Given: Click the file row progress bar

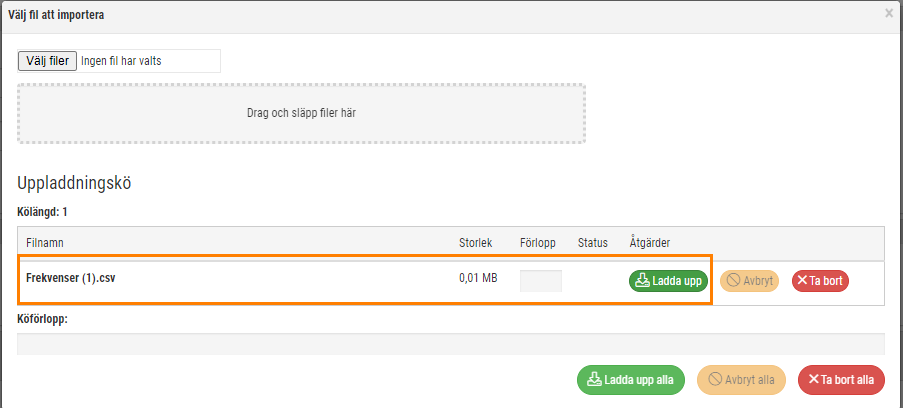Looking at the screenshot, I should coord(541,281).
